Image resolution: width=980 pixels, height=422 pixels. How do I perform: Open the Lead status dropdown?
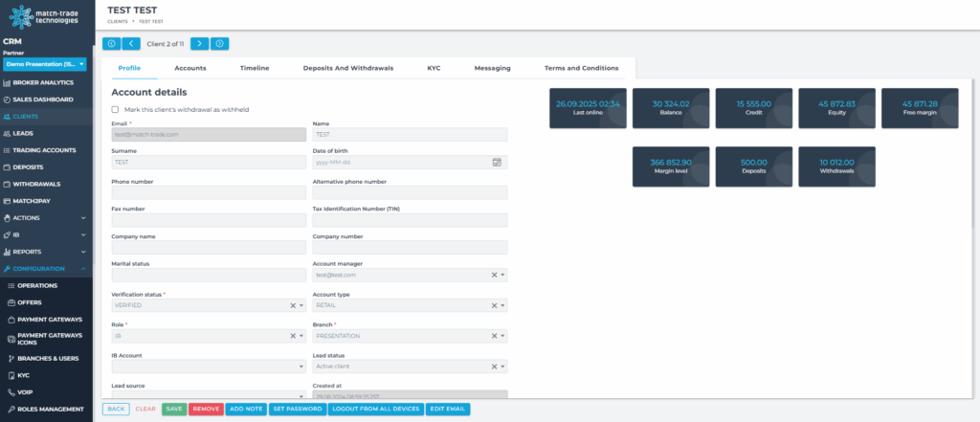[x=502, y=366]
